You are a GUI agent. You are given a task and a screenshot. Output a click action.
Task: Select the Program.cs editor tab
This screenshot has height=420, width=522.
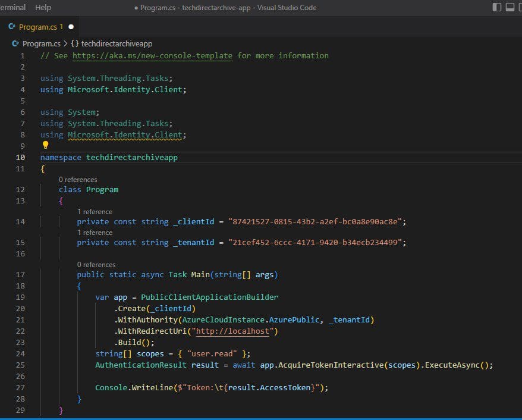pos(40,27)
